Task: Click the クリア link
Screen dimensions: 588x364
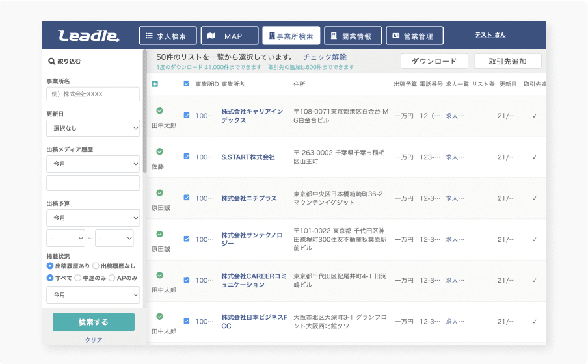Action: (x=94, y=340)
